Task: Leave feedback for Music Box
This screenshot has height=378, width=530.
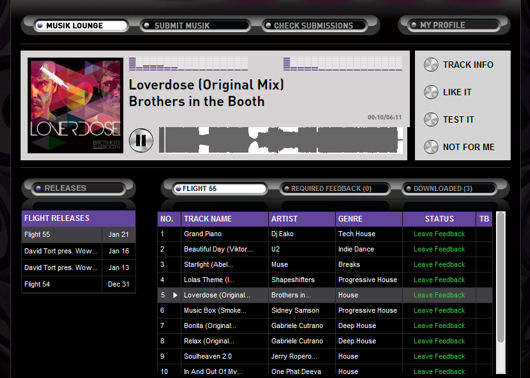Action: 439,310
